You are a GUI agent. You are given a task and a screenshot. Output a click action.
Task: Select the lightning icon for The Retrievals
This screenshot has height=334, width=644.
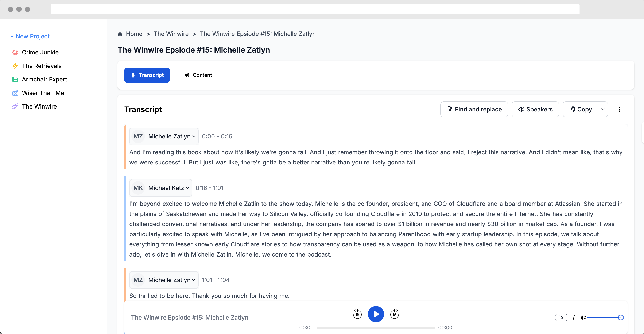[15, 66]
